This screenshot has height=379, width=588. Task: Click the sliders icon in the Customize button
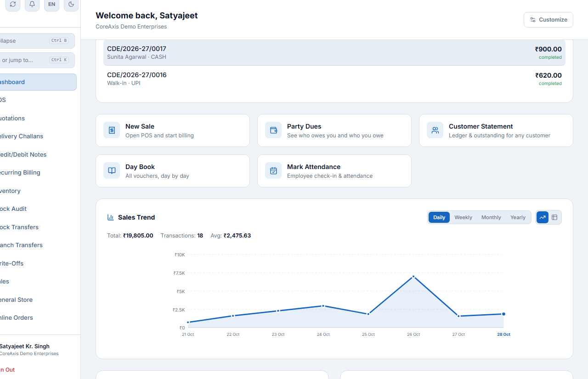point(533,20)
